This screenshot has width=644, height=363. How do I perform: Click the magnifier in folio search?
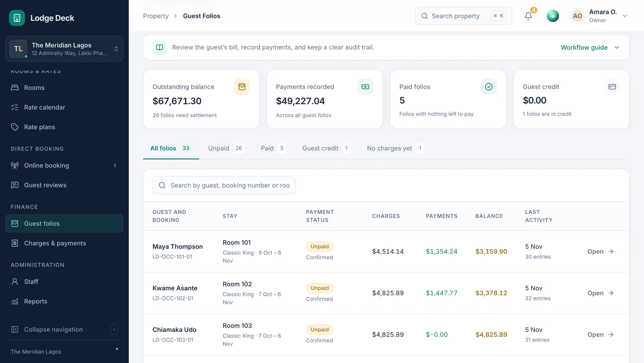tap(162, 185)
